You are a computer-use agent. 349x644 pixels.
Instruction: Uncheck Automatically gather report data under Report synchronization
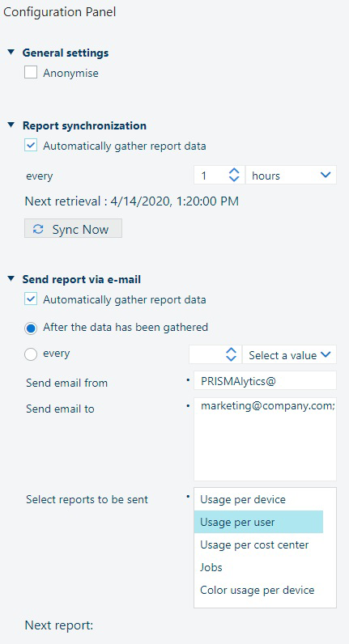pos(31,146)
